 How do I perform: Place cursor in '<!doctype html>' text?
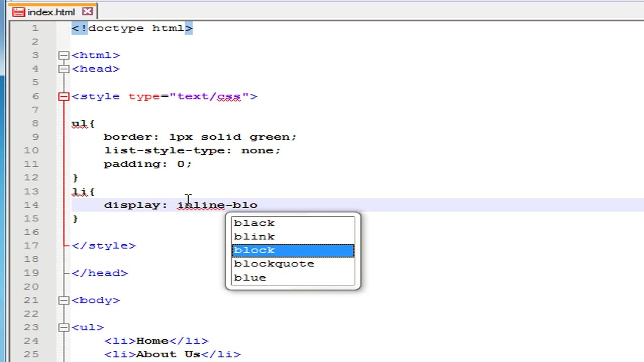[132, 28]
